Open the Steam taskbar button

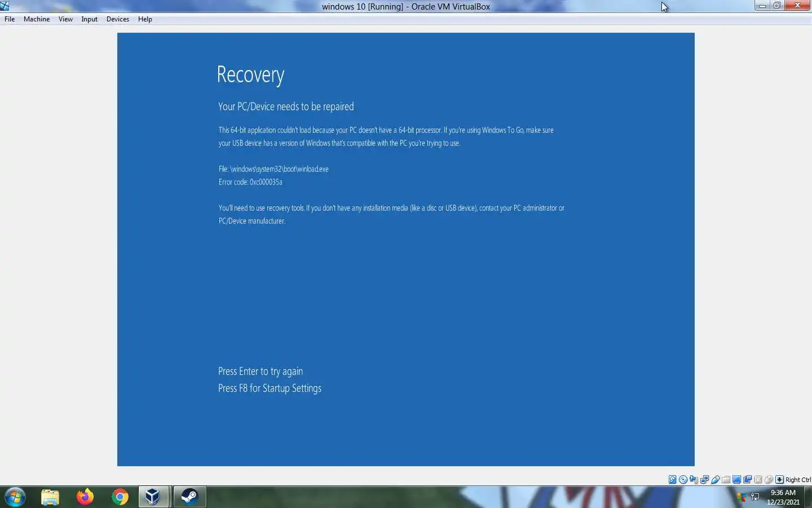coord(189,497)
